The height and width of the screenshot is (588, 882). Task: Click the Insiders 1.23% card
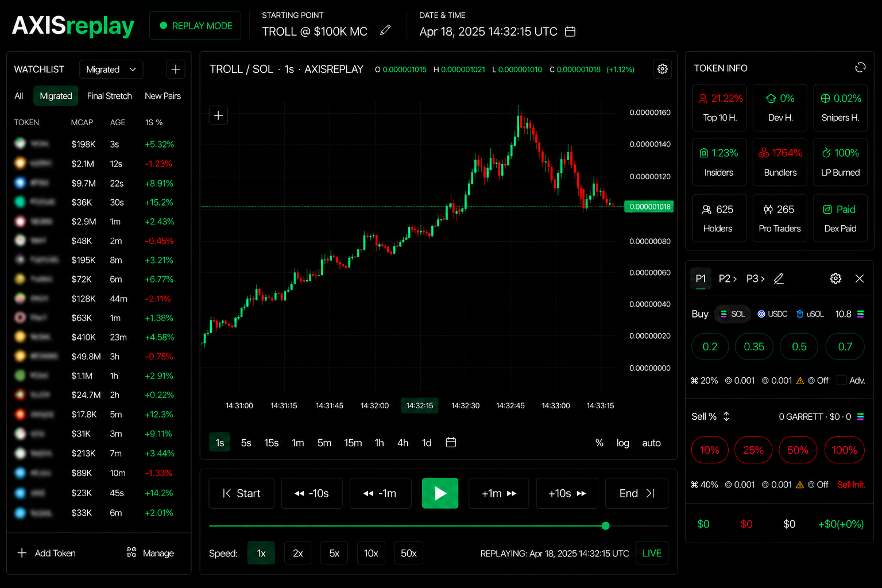pyautogui.click(x=719, y=162)
